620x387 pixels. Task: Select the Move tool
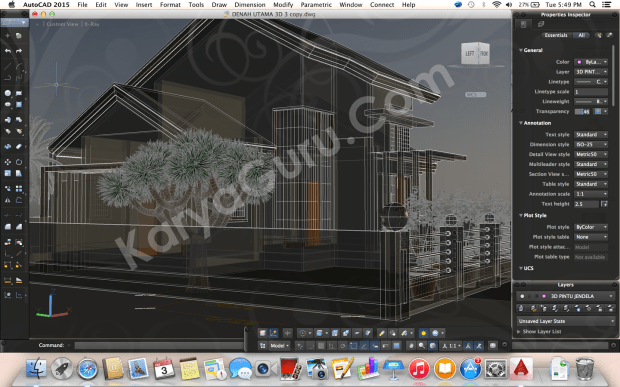pyautogui.click(x=8, y=162)
